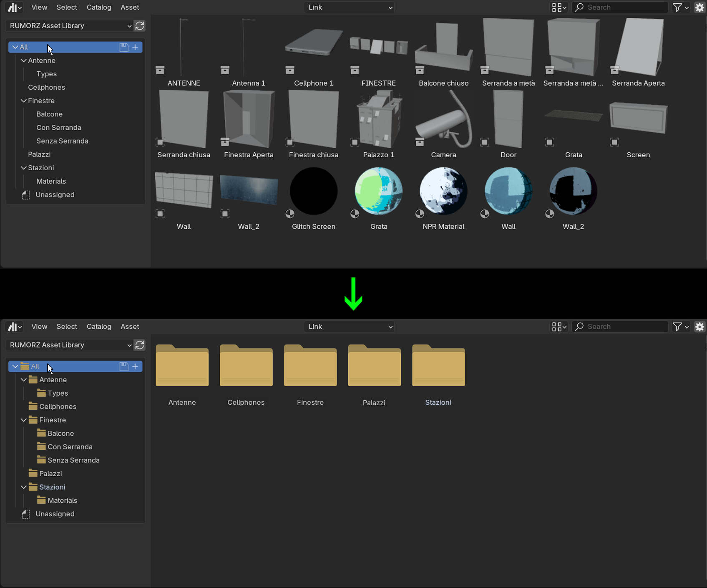Screen dimensions: 707x588
Task: Select Unassigned catalog in lower tree
Action: coord(55,514)
